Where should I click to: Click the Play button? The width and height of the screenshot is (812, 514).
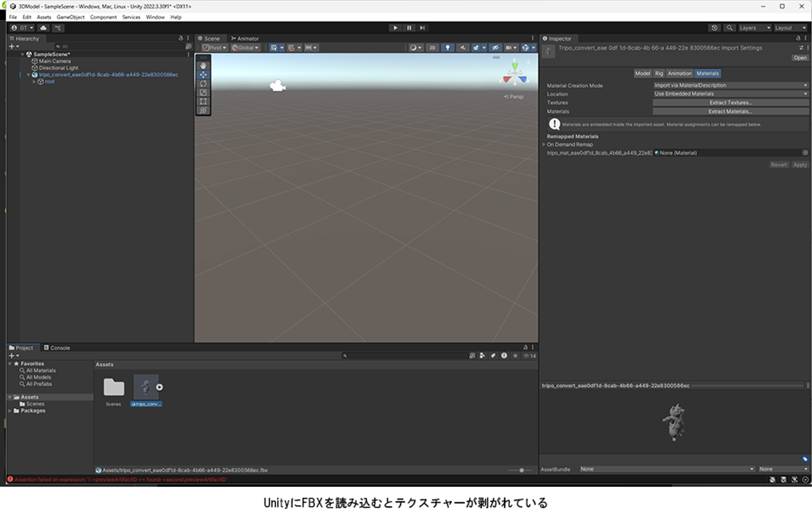coord(395,28)
